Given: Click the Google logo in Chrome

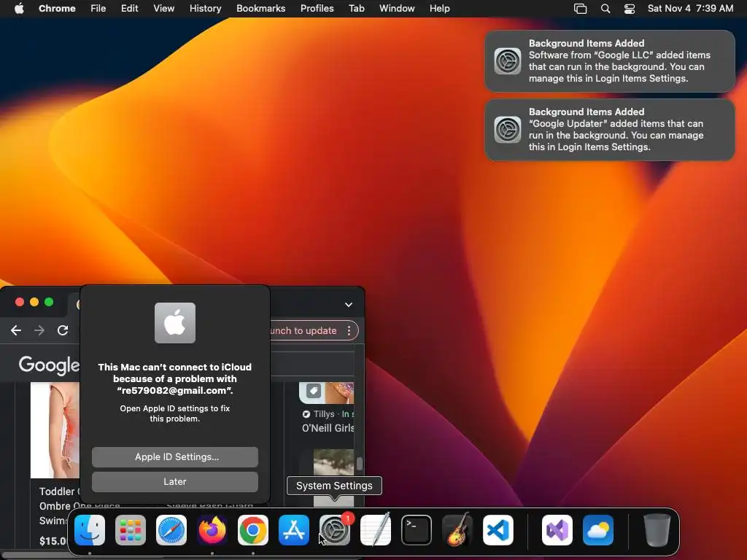Looking at the screenshot, I should pos(49,365).
